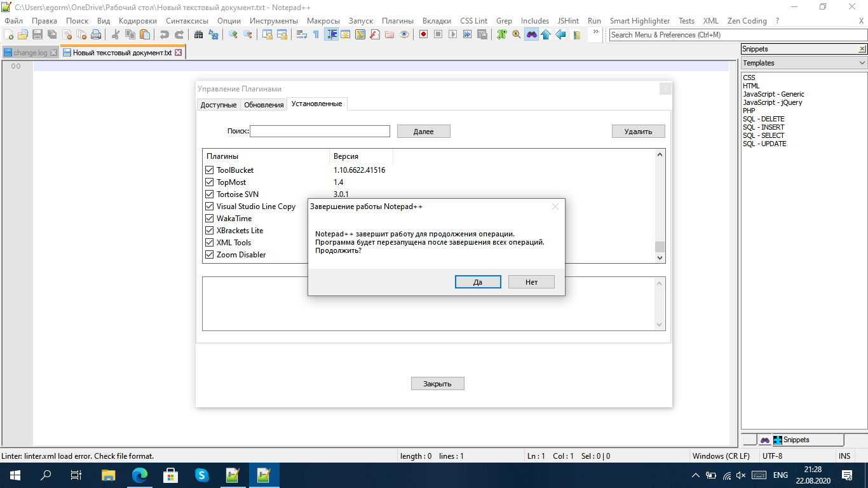This screenshot has height=488, width=868.
Task: Open the notification center icon
Action: (847, 475)
